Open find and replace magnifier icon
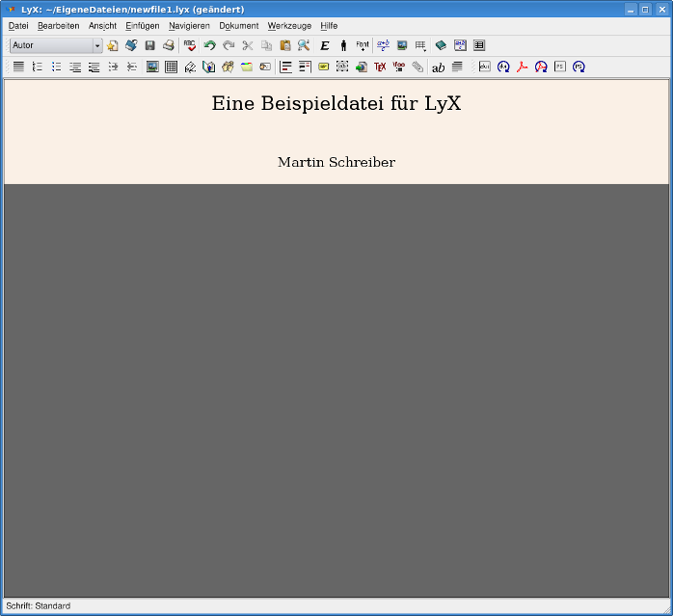 [304, 45]
